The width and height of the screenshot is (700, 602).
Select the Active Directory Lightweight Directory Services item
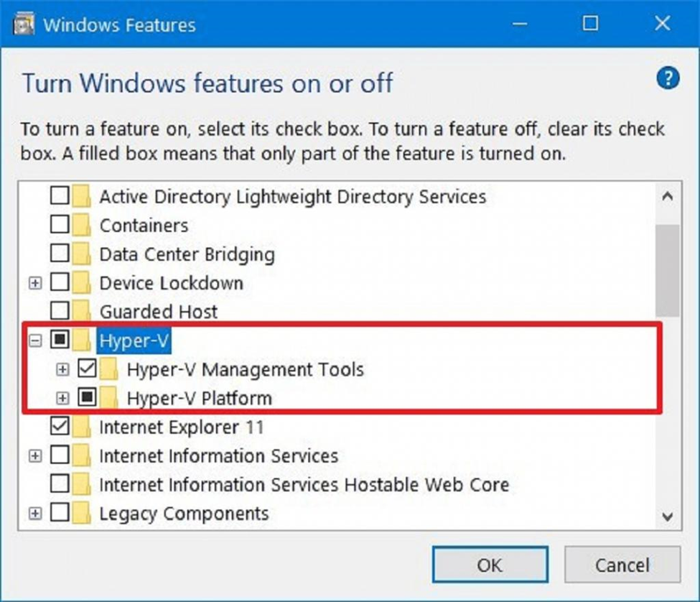292,197
